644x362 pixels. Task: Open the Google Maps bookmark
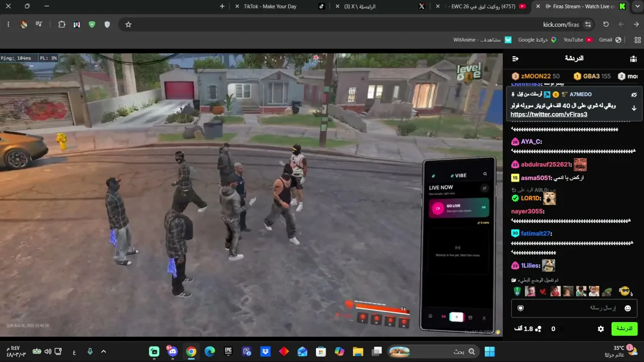click(x=537, y=40)
